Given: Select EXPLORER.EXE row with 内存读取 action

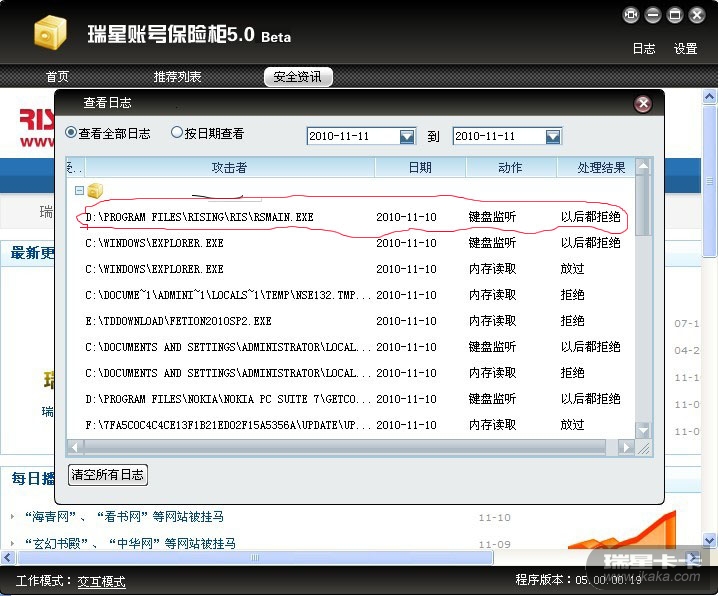Looking at the screenshot, I should click(350, 269).
